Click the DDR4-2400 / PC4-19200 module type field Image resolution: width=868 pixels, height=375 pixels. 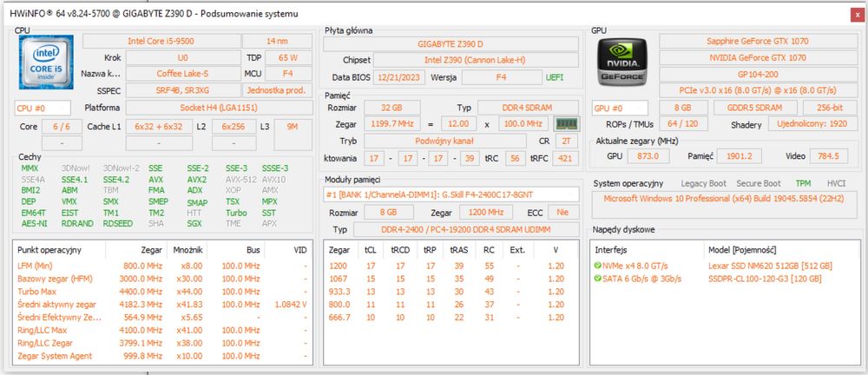465,229
